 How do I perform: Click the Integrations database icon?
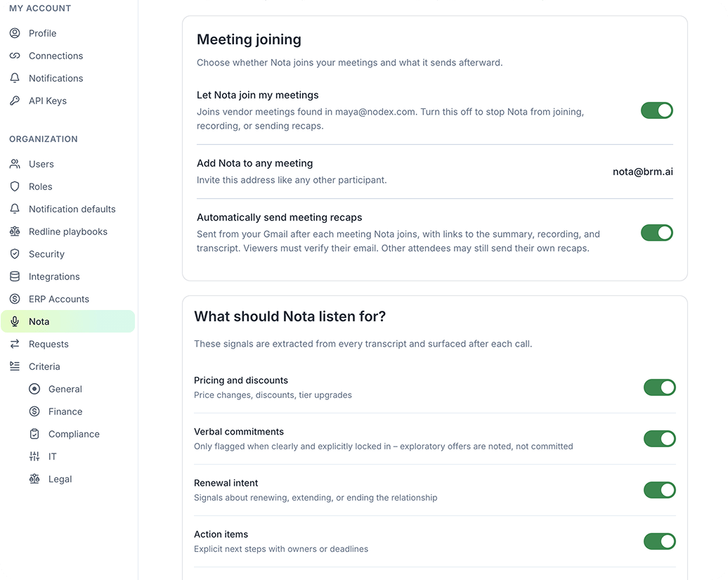15,276
